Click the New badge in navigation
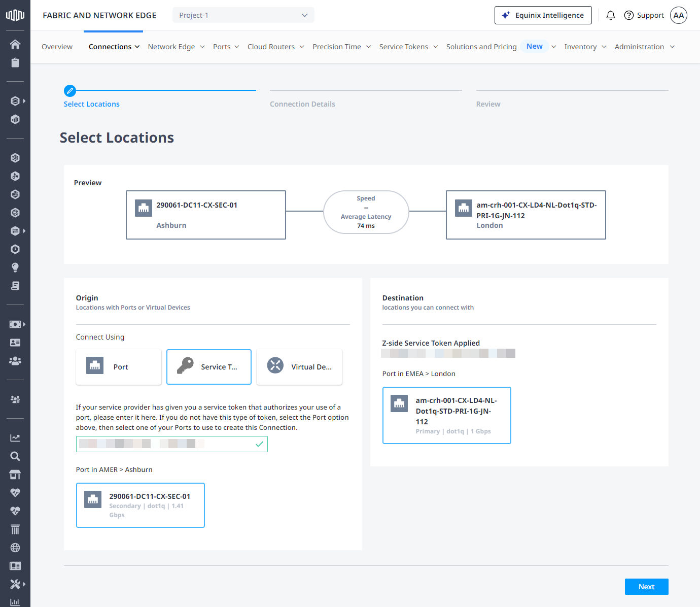Image resolution: width=700 pixels, height=607 pixels. [535, 46]
